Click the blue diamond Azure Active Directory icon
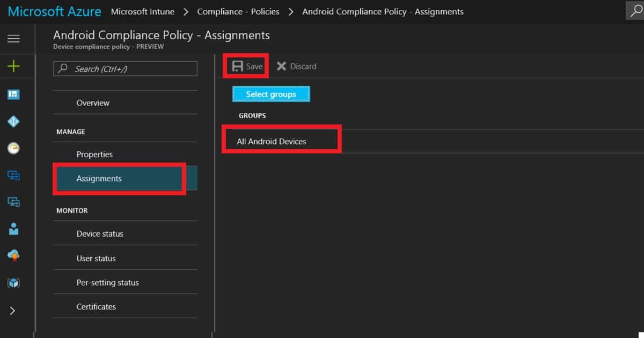This screenshot has width=644, height=338. 13,122
